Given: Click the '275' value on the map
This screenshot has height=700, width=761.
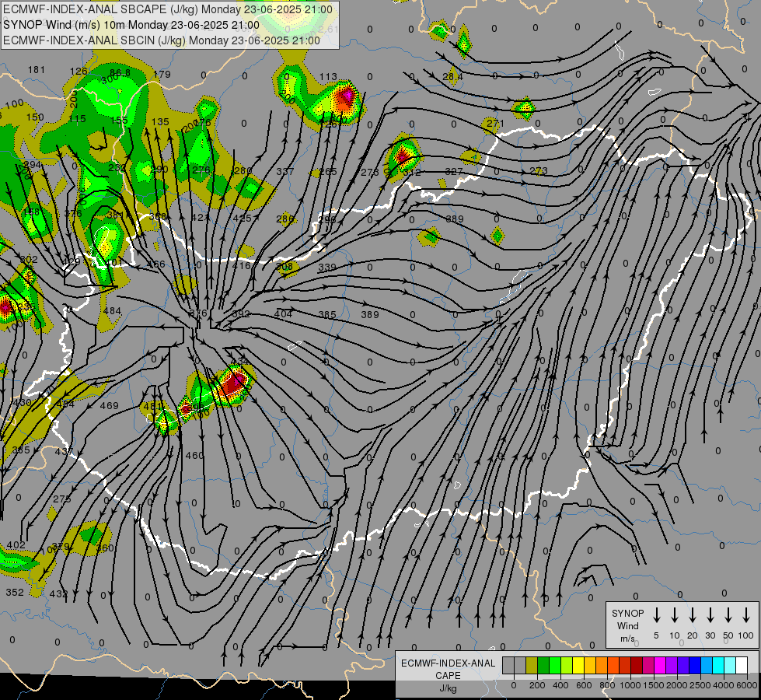Looking at the screenshot, I should click(x=62, y=499).
